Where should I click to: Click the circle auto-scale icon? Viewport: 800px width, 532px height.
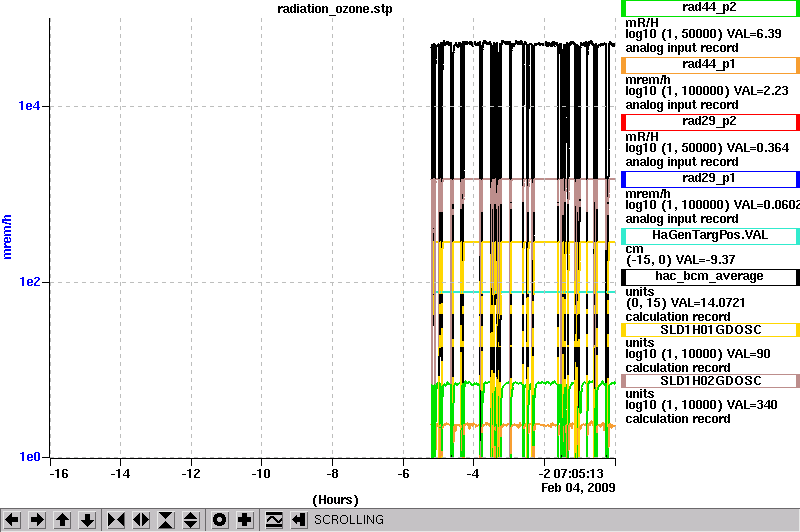click(220, 520)
